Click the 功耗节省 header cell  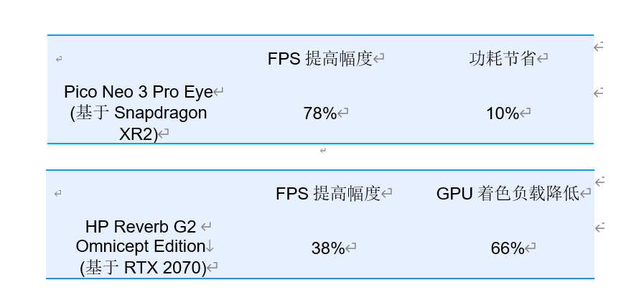click(503, 59)
